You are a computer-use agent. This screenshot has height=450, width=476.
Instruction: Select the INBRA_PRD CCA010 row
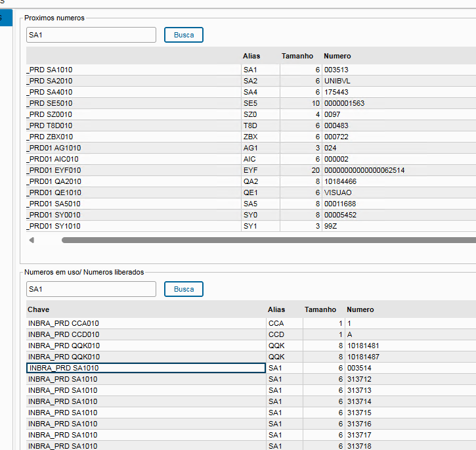click(251, 323)
